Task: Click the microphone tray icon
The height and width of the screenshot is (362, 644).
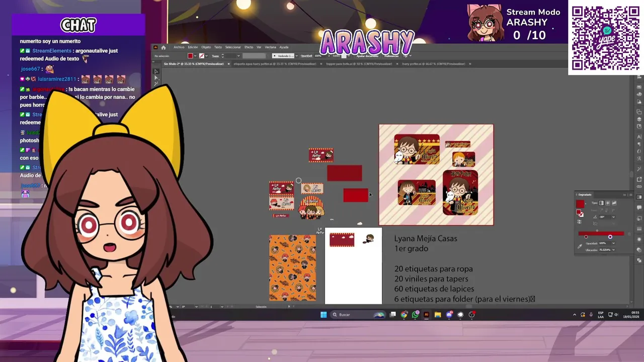Action: (591, 315)
